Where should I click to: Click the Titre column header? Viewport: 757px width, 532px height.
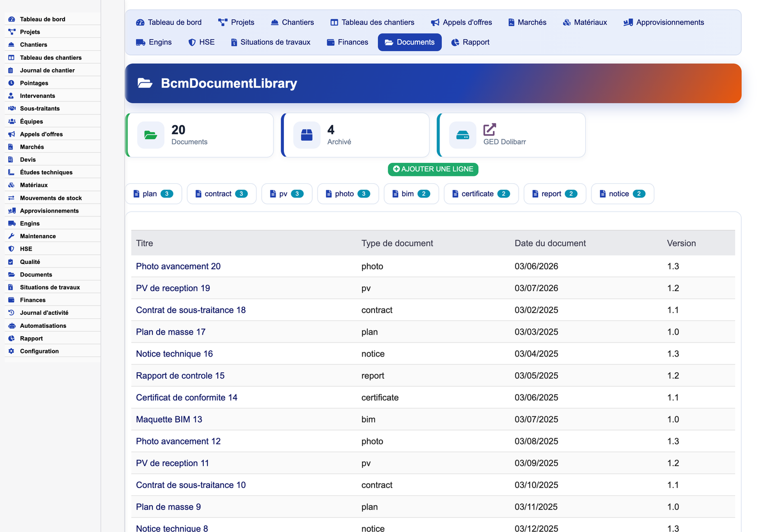(145, 243)
